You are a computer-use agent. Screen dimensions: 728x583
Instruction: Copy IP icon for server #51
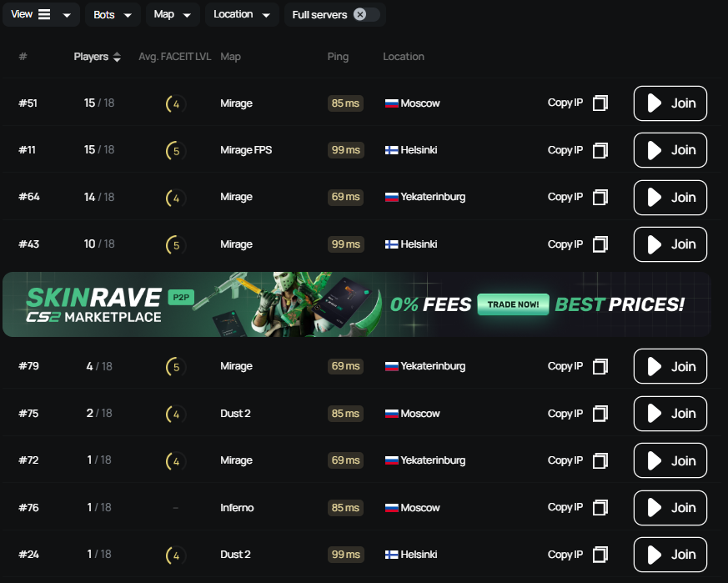pyautogui.click(x=600, y=103)
